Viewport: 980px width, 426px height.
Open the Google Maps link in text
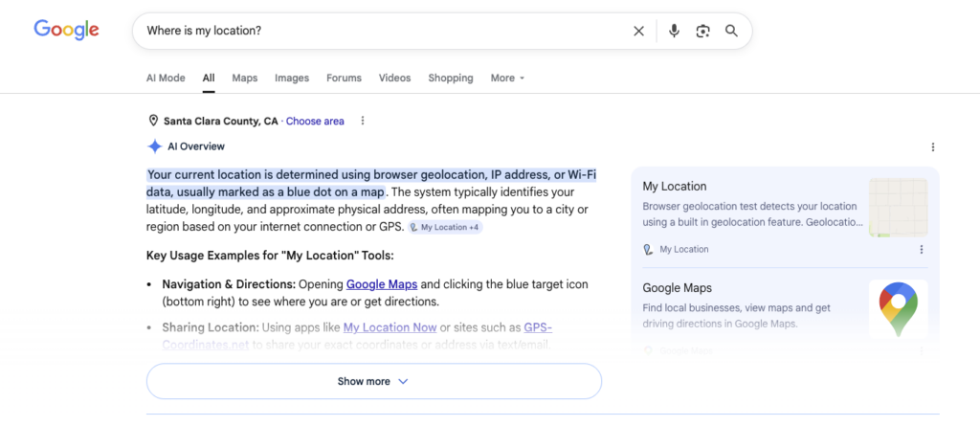[x=382, y=284]
